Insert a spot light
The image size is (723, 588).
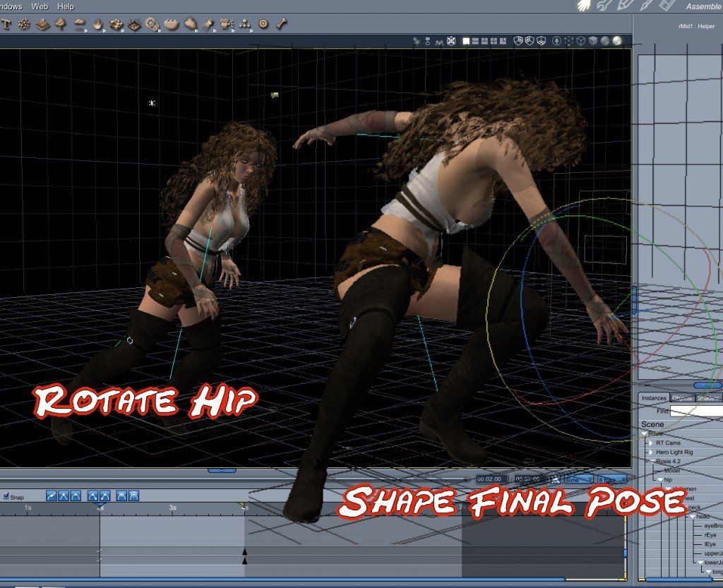point(208,25)
